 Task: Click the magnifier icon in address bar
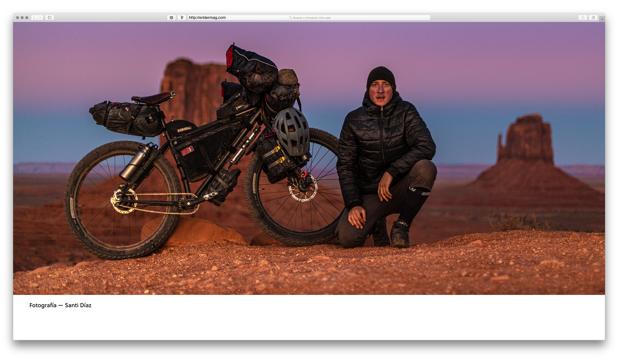[x=290, y=18]
